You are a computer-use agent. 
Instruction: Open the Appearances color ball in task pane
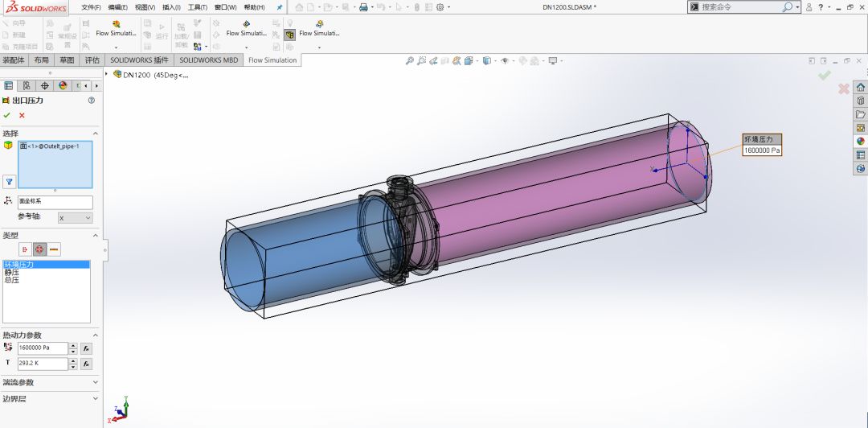coord(860,141)
